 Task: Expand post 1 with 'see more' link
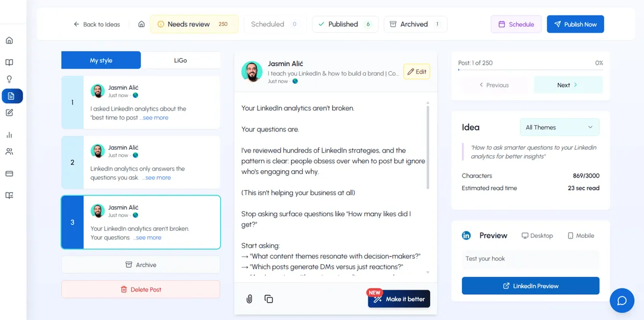click(x=155, y=117)
